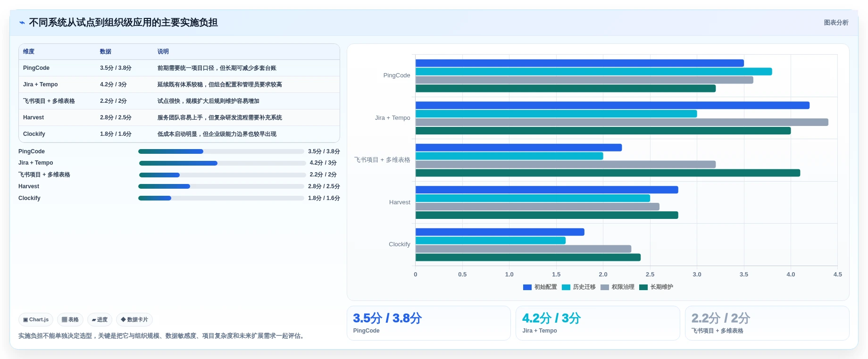868x359 pixels.
Task: Click the PingCode chart axis label
Action: pos(397,75)
